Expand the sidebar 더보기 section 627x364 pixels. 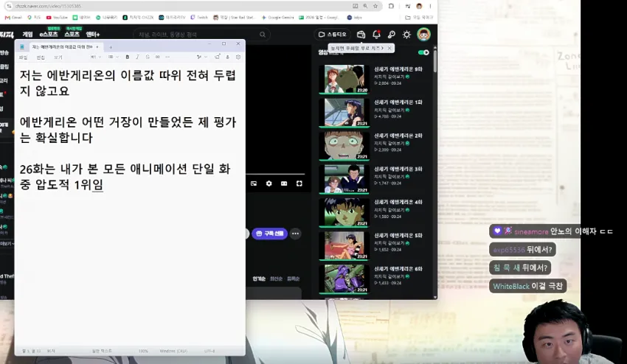point(7,244)
